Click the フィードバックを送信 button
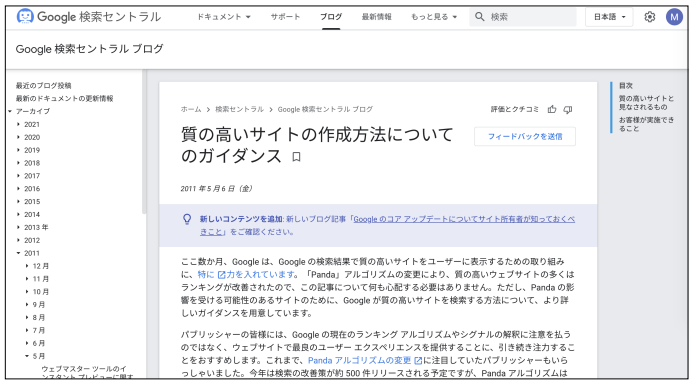Viewport: 694px width, 384px height. [x=525, y=136]
